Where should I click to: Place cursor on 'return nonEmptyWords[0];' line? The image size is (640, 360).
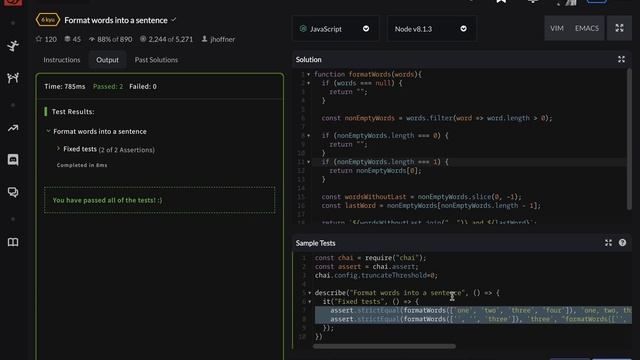(375, 171)
